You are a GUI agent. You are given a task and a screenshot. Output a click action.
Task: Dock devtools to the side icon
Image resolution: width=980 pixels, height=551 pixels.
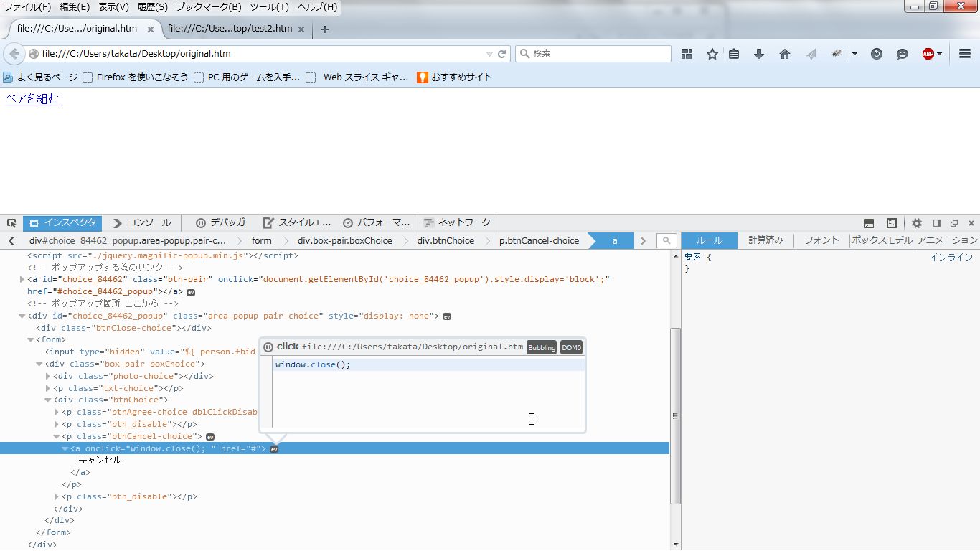tap(937, 223)
